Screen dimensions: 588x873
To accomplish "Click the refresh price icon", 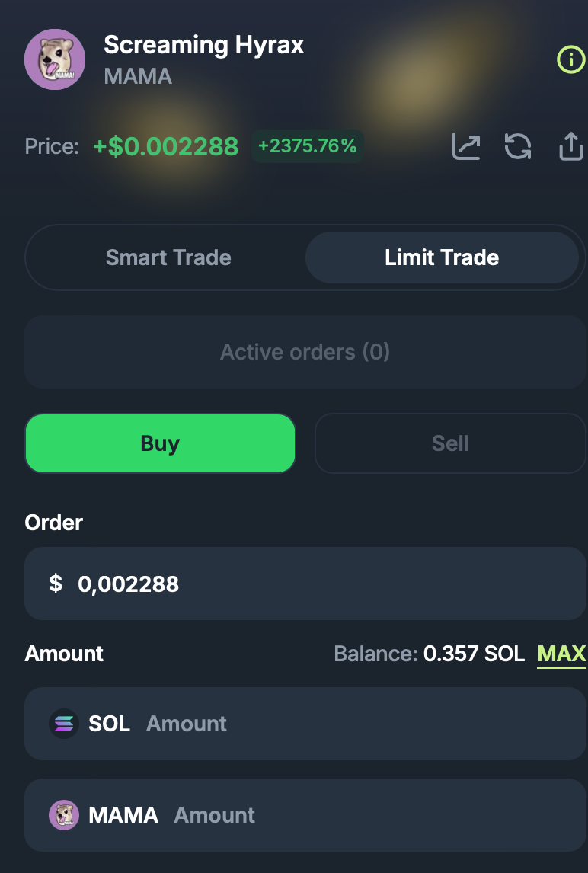I will [518, 146].
